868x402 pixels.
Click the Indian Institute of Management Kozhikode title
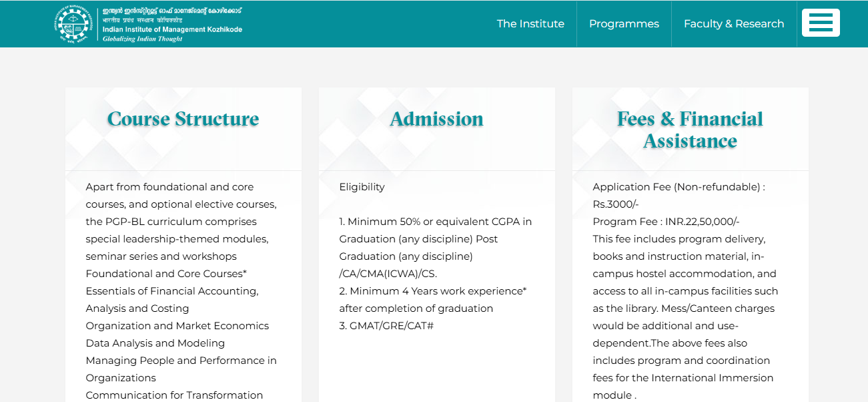[x=172, y=29]
